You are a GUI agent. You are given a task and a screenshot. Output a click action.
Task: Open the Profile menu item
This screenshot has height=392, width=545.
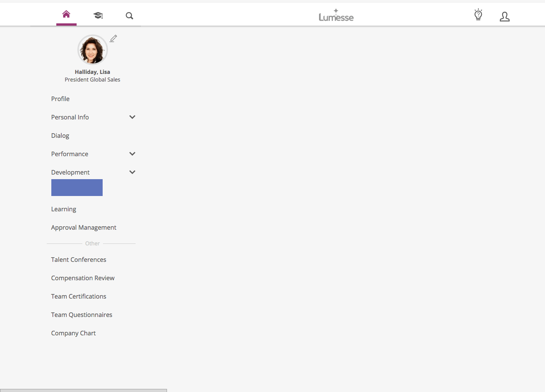coord(61,99)
